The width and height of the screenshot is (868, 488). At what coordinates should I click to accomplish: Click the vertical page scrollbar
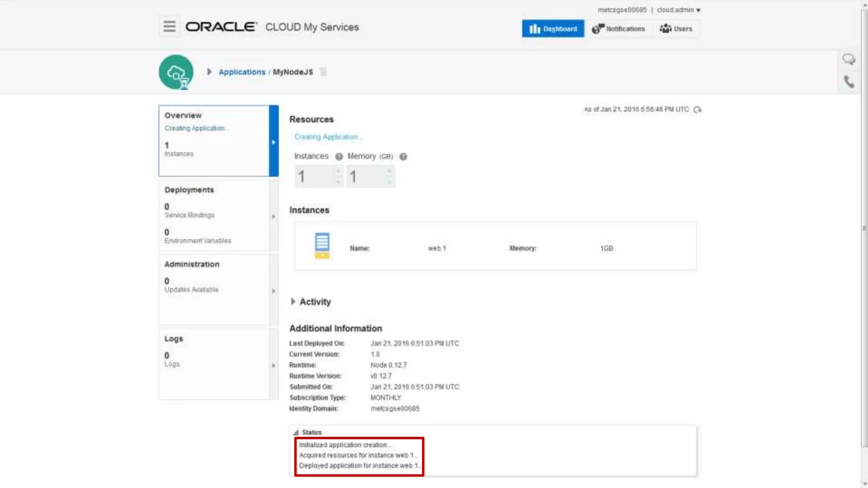[864, 229]
